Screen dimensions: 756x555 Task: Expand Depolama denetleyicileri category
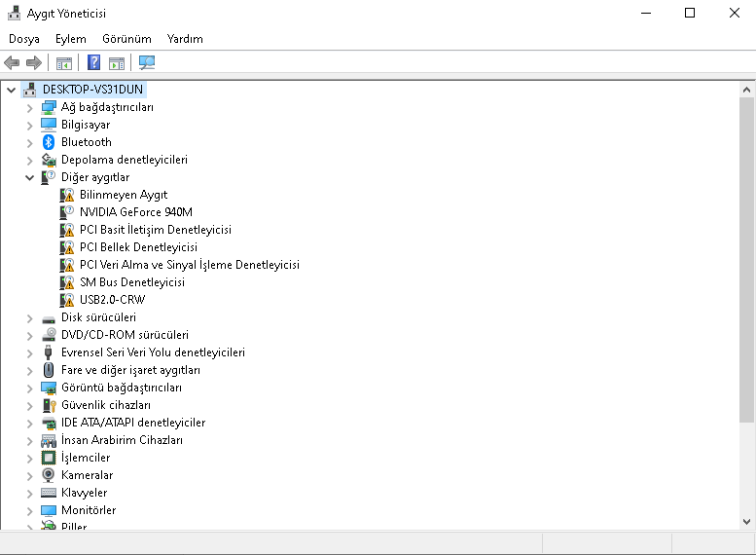(x=30, y=161)
